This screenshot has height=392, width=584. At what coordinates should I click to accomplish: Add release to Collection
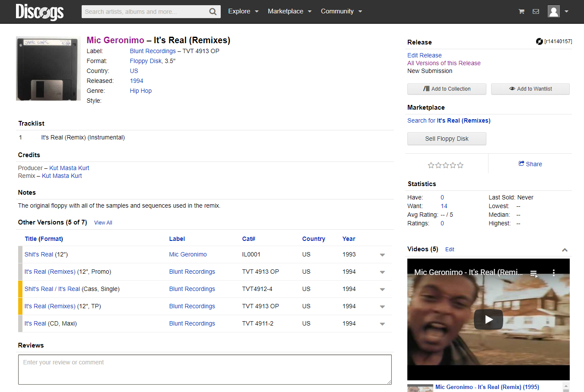[447, 89]
